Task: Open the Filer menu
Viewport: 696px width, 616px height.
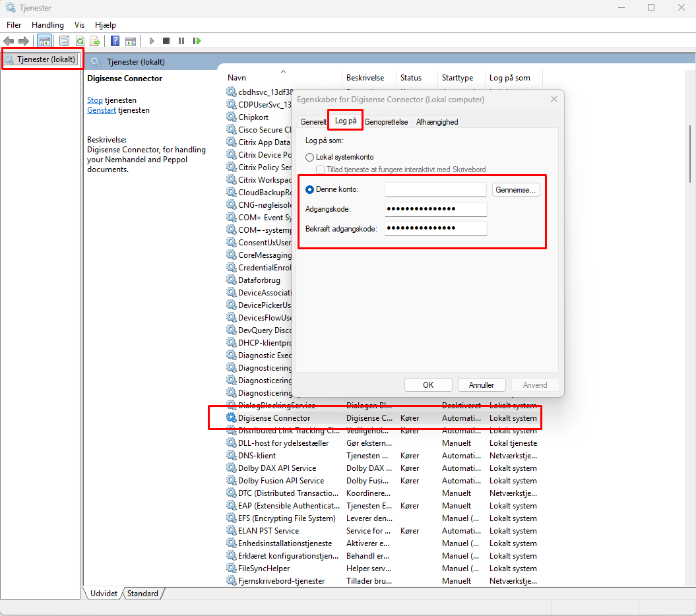Action: [14, 25]
